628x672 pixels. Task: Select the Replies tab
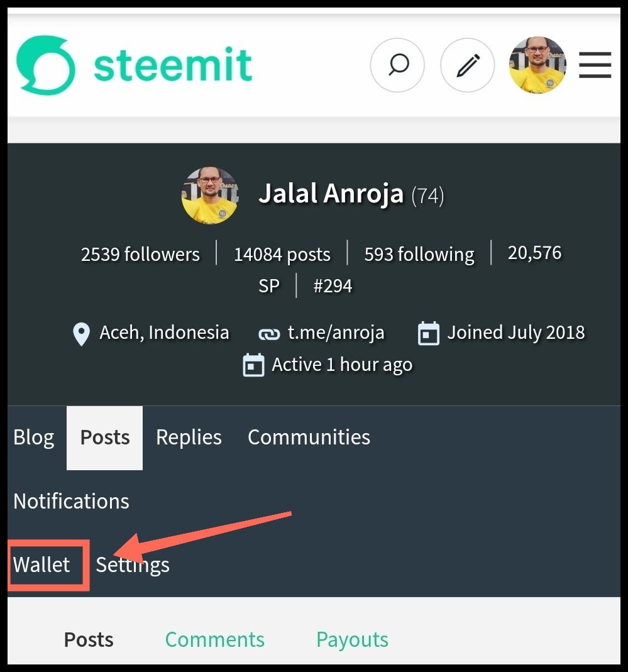[189, 438]
